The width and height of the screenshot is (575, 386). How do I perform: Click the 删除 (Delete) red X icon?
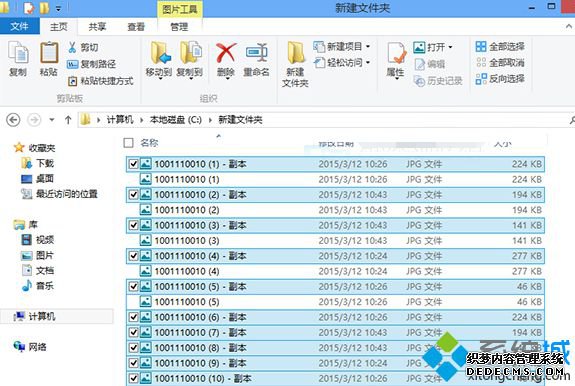tap(226, 53)
